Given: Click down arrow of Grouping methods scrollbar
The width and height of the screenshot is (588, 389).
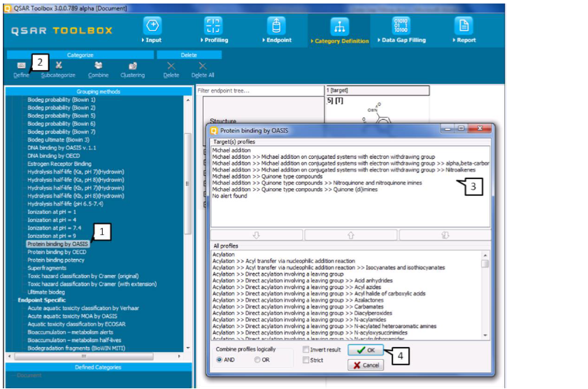Looking at the screenshot, I should 188,348.
